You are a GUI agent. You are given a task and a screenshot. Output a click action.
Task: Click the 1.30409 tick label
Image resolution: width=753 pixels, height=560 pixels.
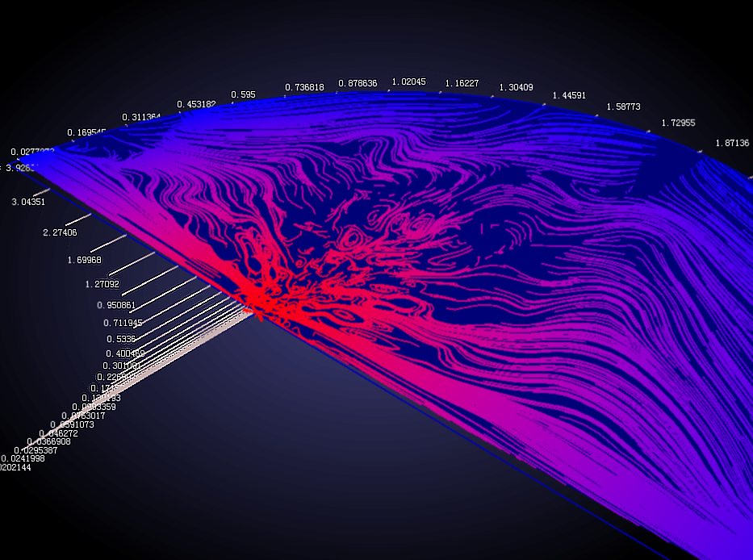[516, 87]
